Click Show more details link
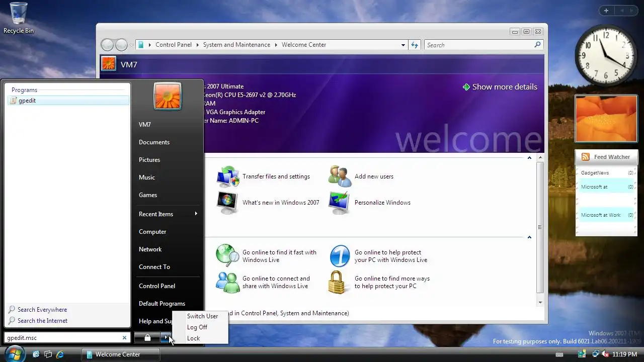This screenshot has width=644, height=362. [x=500, y=87]
